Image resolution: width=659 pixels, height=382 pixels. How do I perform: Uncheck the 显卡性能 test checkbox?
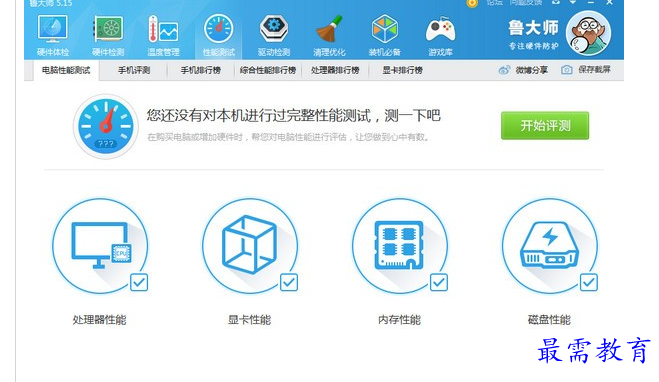click(x=289, y=282)
